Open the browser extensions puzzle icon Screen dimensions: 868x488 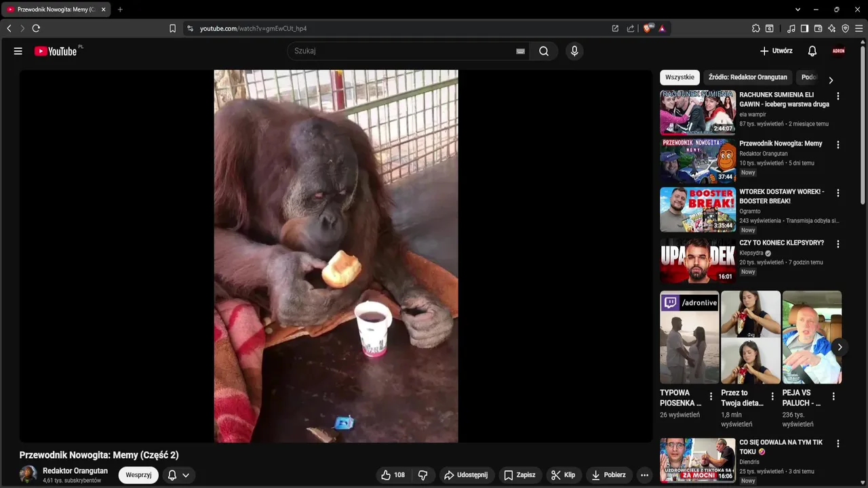(x=756, y=28)
